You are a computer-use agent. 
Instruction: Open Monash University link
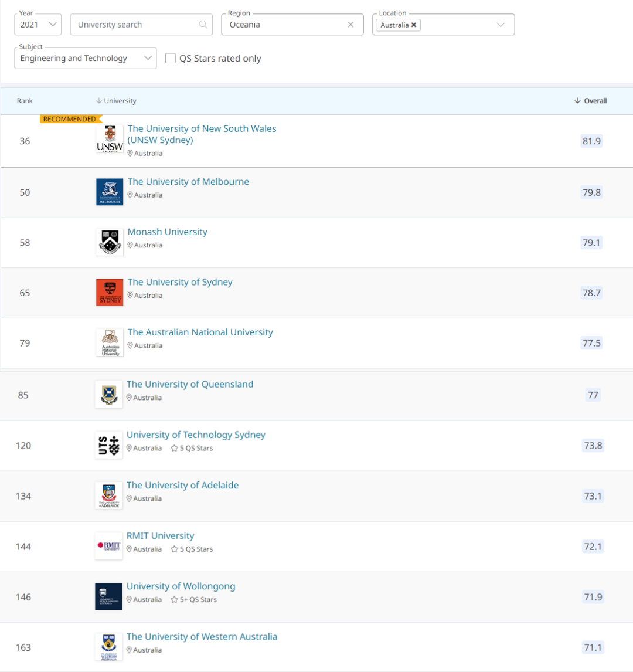168,232
